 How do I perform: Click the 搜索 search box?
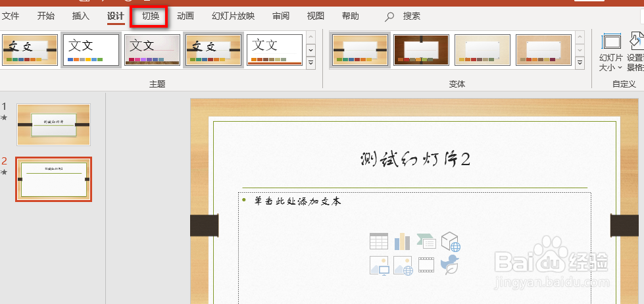click(412, 16)
